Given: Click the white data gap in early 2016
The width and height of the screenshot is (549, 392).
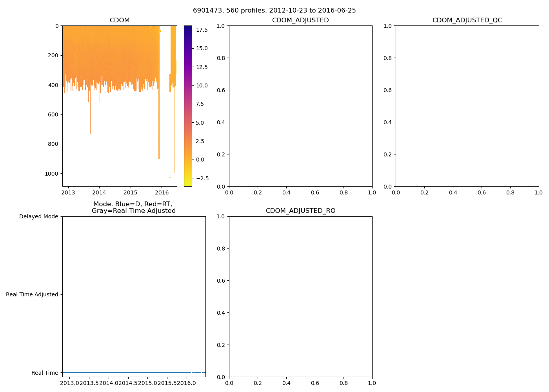Looking at the screenshot, I should coord(165,98).
